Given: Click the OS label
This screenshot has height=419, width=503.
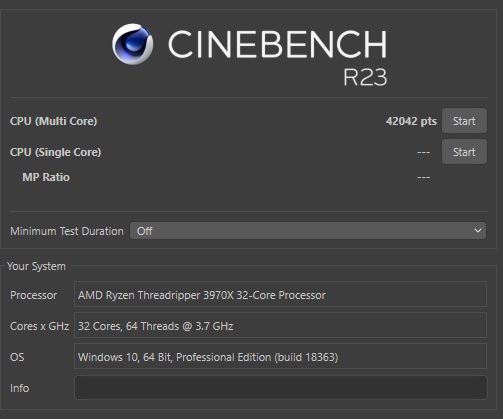Looking at the screenshot, I should pos(17,357).
